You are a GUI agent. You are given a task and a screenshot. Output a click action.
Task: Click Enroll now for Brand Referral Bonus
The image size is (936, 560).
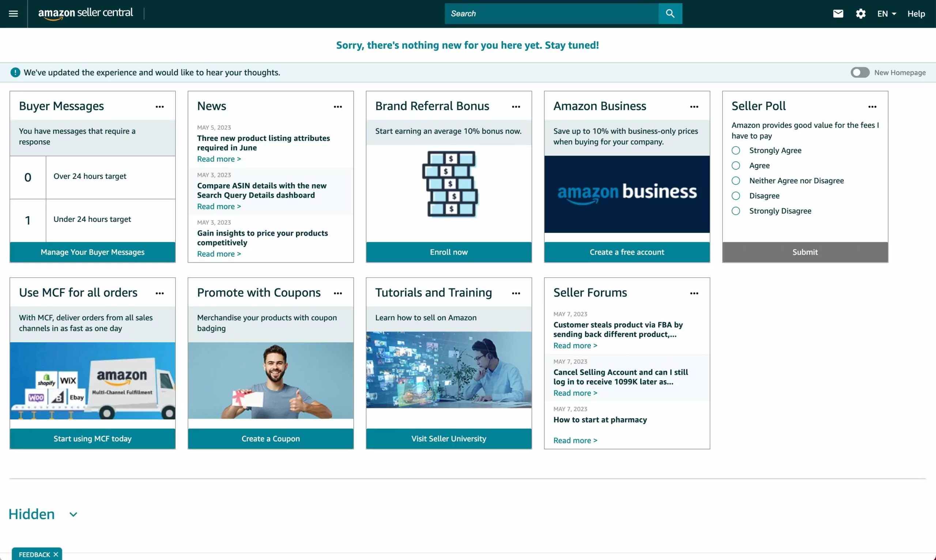click(448, 252)
